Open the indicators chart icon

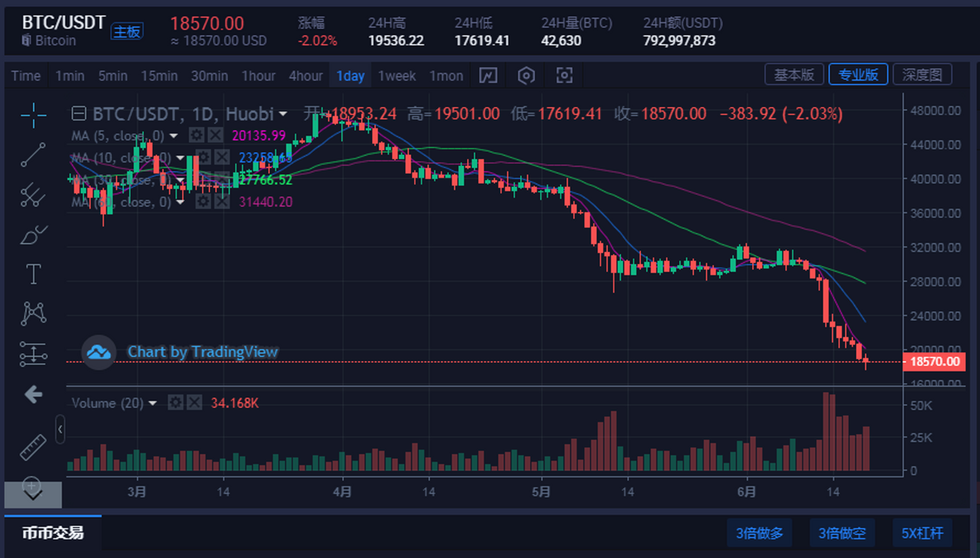coord(488,75)
